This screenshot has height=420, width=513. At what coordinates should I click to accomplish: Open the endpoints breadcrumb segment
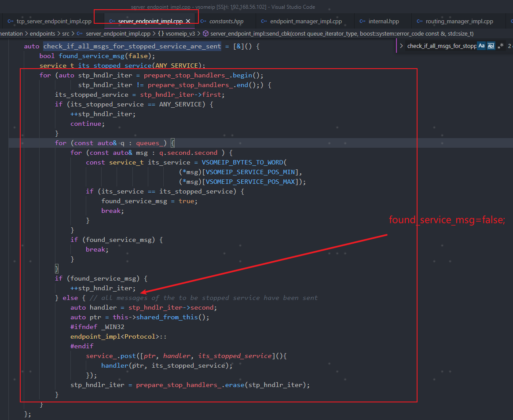pyautogui.click(x=43, y=34)
